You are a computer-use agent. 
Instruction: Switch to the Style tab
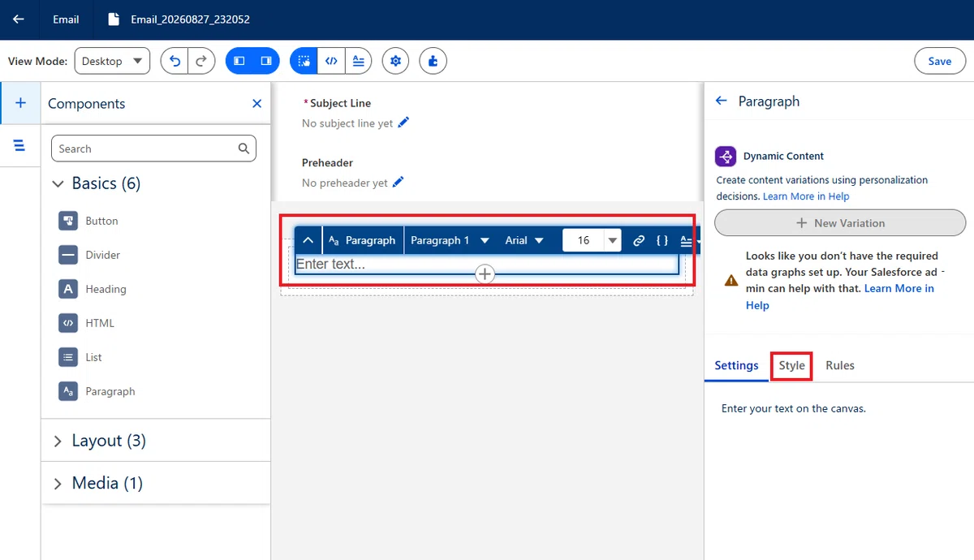tap(791, 365)
